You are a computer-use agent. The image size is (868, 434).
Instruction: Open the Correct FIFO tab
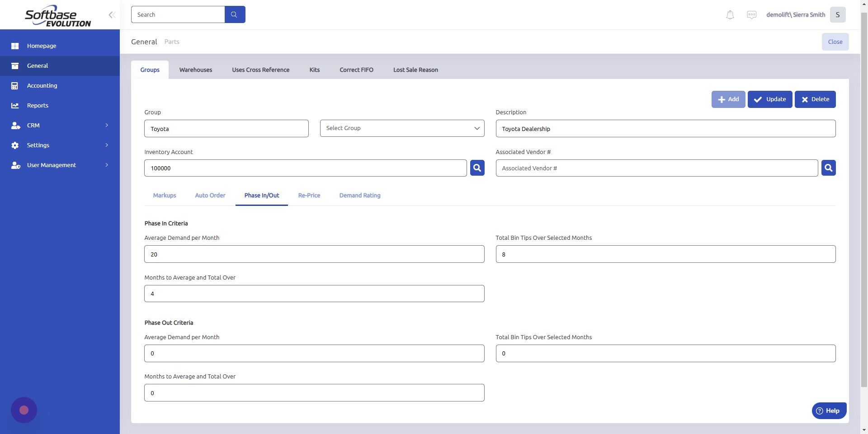356,70
